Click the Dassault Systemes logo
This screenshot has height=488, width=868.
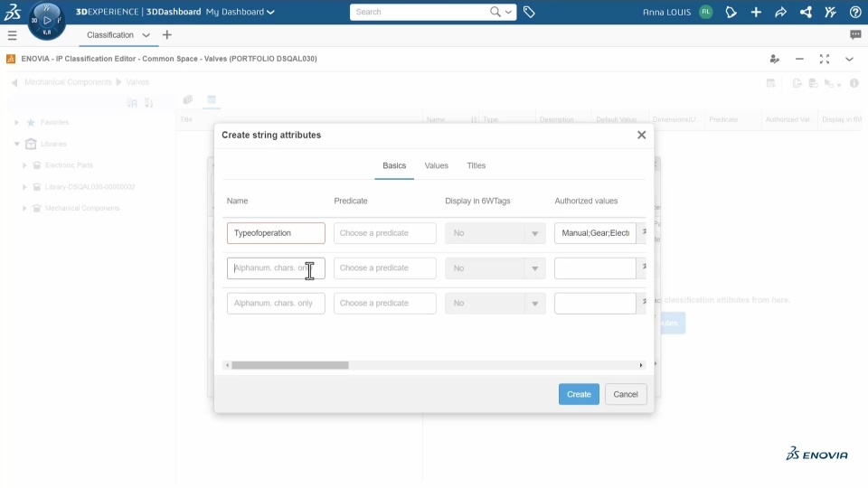pos(12,12)
